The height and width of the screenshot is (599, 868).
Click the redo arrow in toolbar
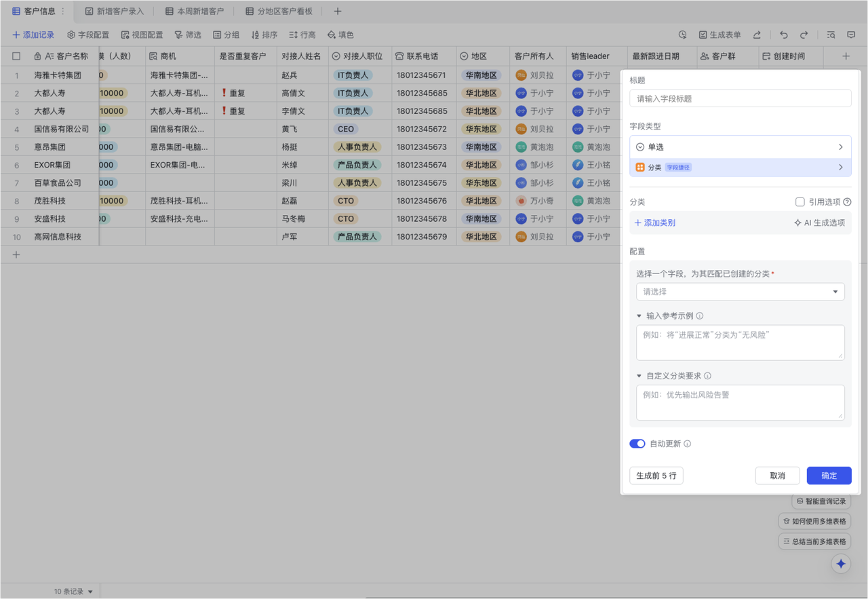click(x=804, y=35)
